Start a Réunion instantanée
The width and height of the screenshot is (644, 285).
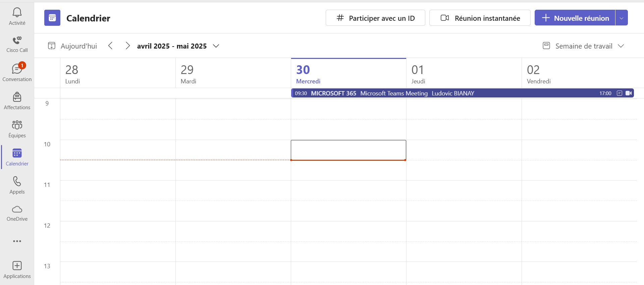[480, 18]
